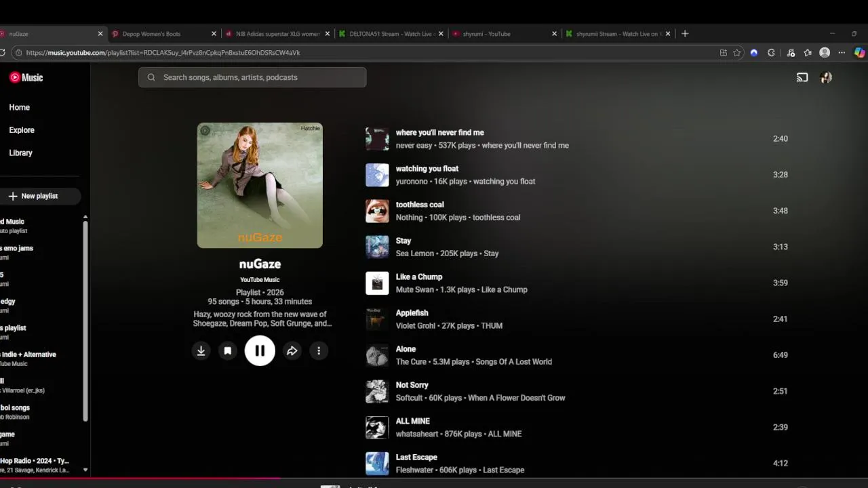The image size is (868, 488).
Task: Open browser extensions puzzle icon
Action: (x=772, y=53)
